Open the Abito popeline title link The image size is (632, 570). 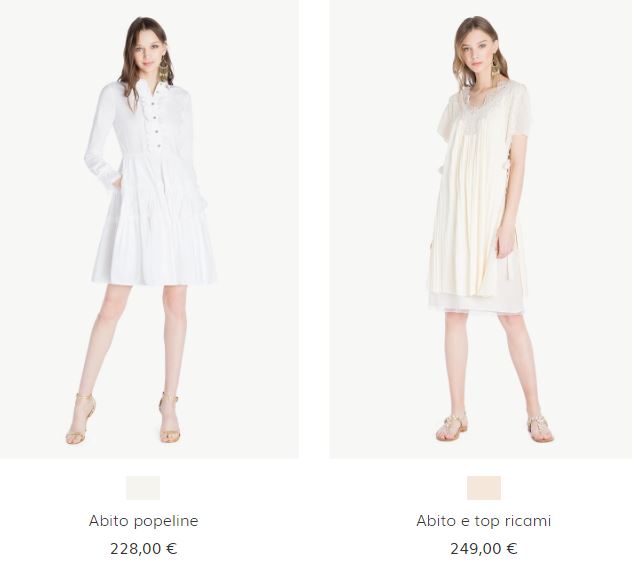tap(143, 521)
